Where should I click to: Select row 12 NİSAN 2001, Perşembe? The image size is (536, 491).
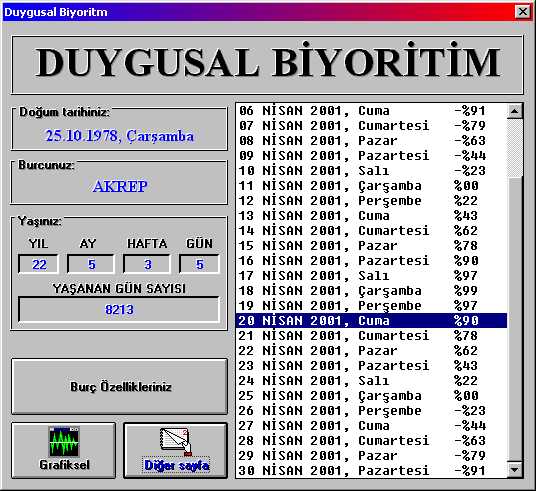tap(372, 201)
